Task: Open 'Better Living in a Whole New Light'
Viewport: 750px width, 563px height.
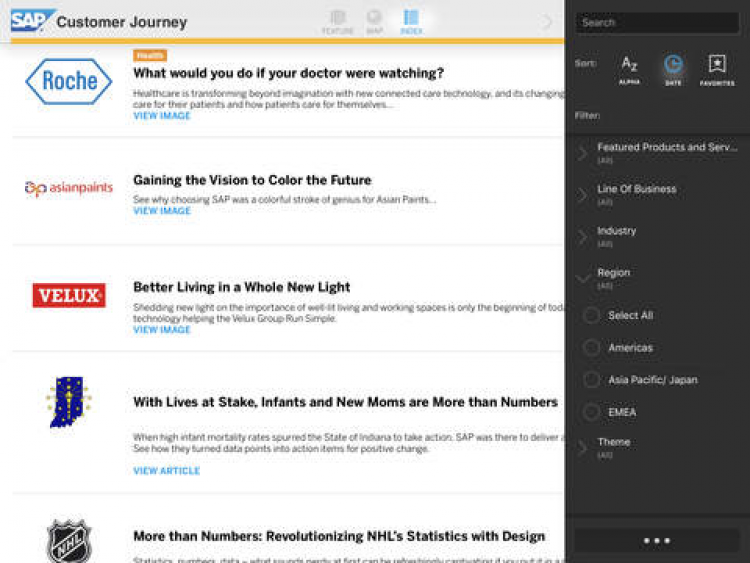Action: [242, 287]
